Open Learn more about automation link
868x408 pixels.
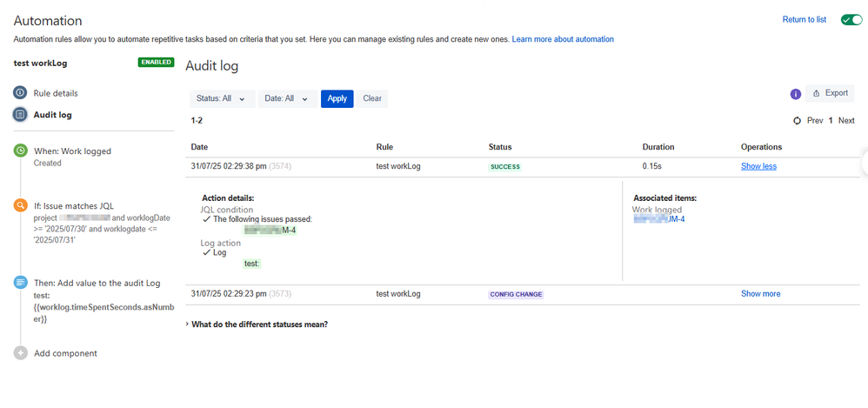tap(563, 39)
